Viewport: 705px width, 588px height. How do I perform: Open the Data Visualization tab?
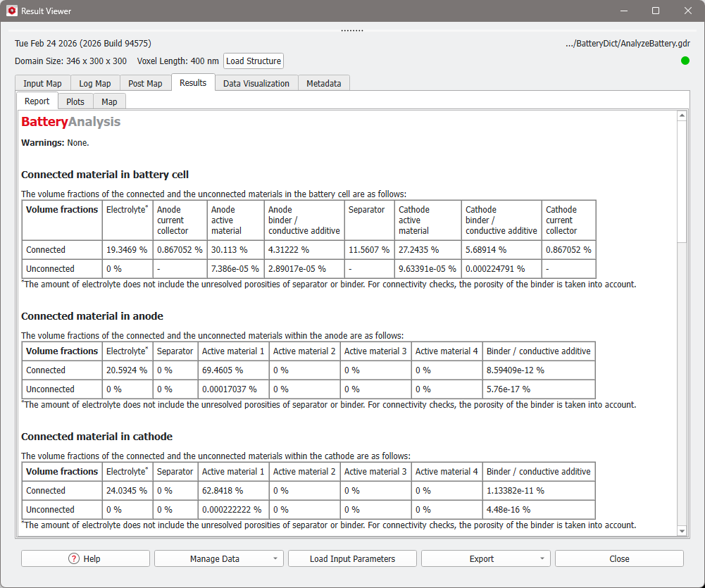tap(256, 83)
